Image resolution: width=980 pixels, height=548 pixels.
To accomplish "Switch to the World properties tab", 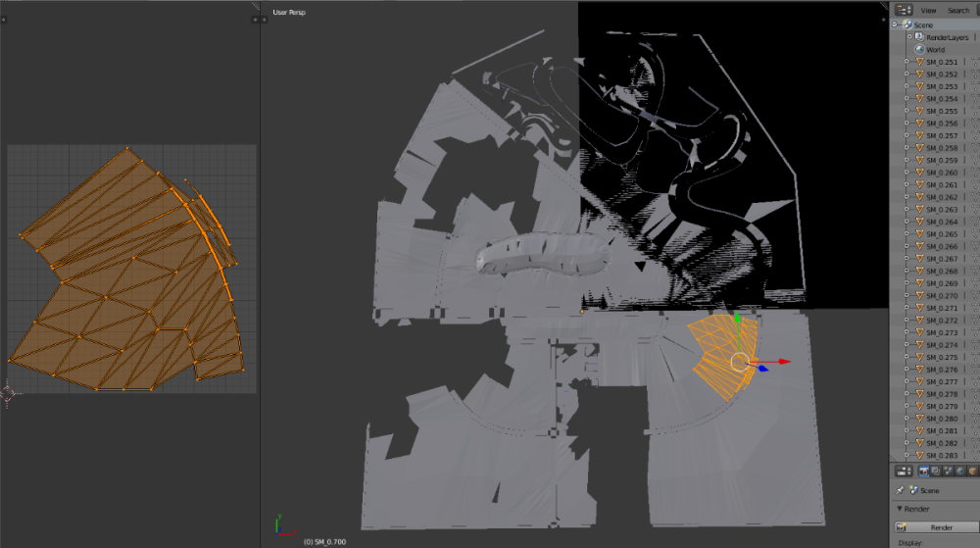I will tap(960, 472).
